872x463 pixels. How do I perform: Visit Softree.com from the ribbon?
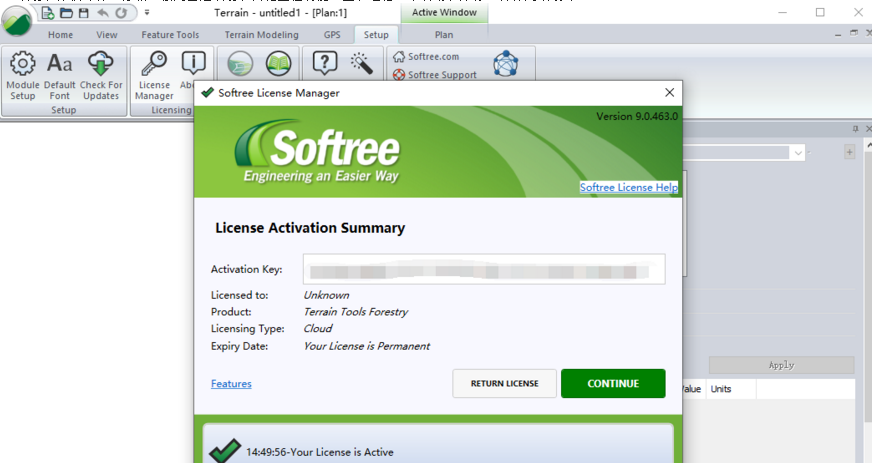pos(426,57)
